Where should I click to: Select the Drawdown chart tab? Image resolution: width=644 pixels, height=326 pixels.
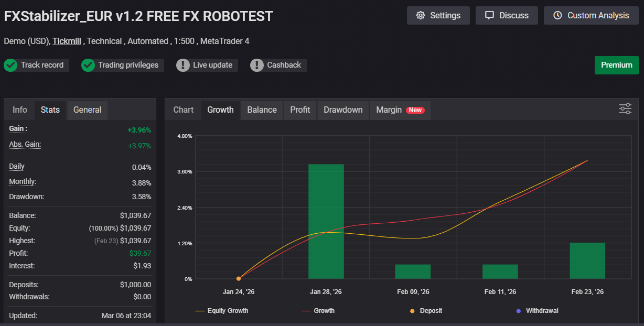click(x=343, y=110)
